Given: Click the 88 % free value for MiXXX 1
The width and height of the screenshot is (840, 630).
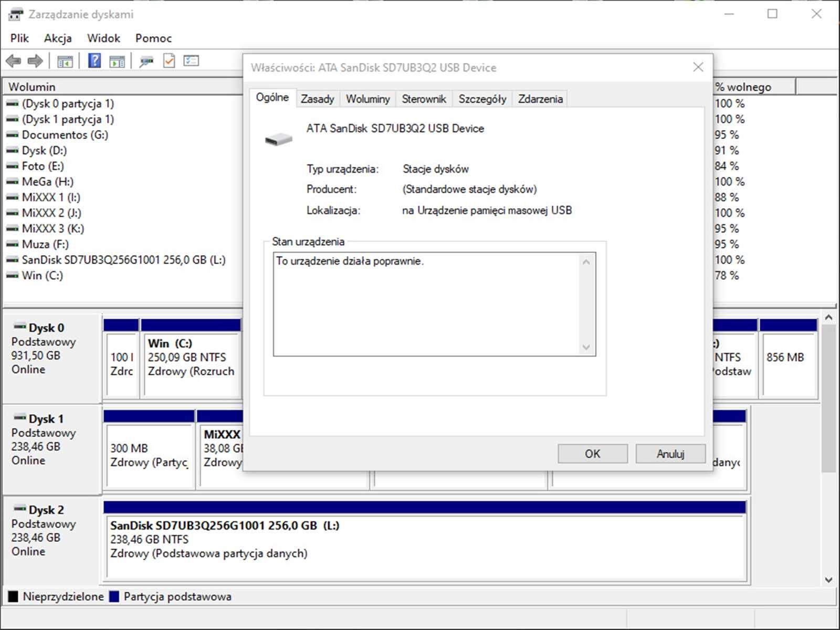Looking at the screenshot, I should 727,197.
